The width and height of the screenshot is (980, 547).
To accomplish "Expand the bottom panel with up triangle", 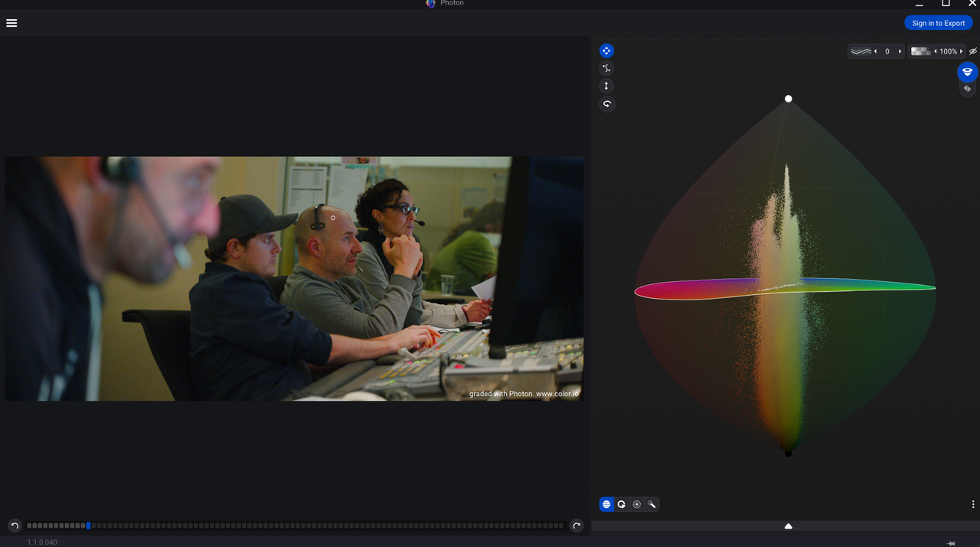I will tap(789, 526).
